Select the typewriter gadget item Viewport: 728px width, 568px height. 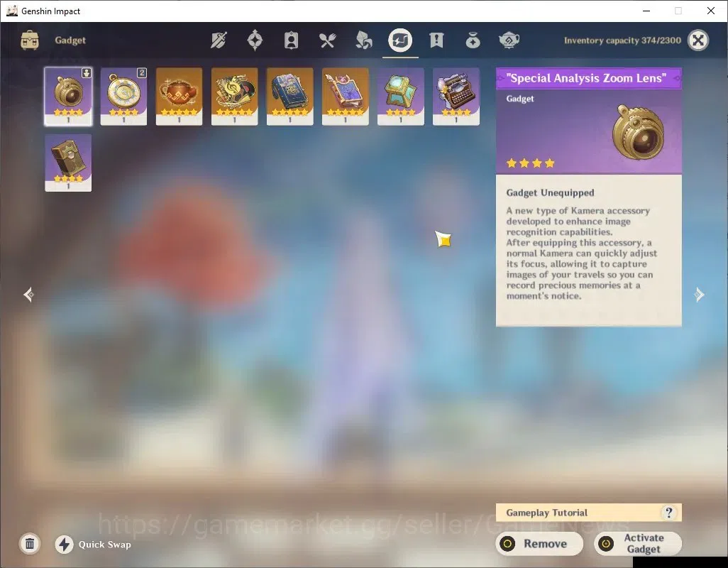pos(456,96)
